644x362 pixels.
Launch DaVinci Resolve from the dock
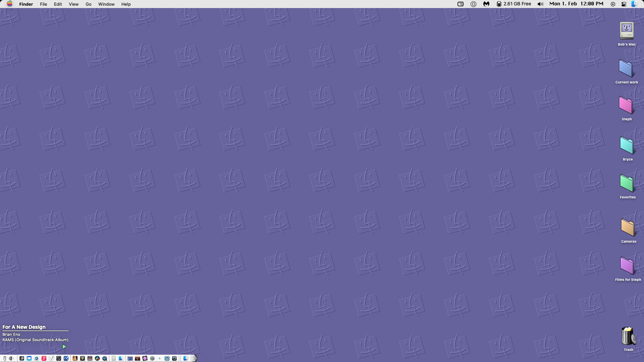coord(97,358)
